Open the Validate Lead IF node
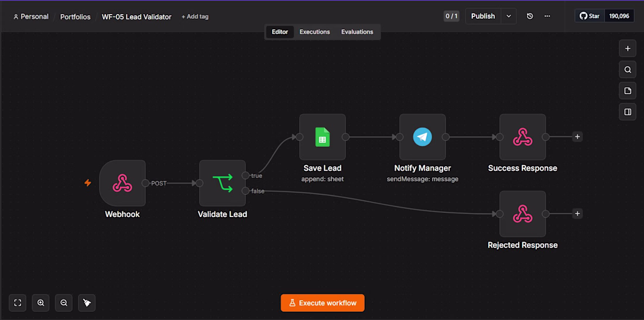 (x=222, y=183)
